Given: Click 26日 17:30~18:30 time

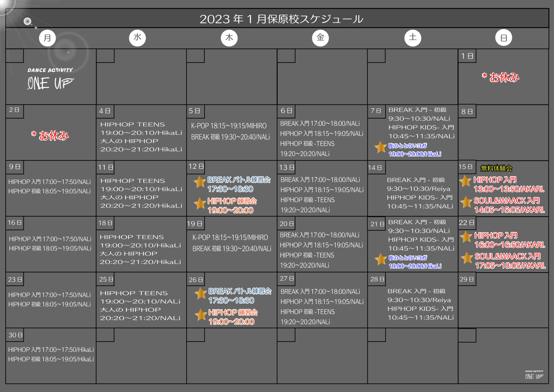Looking at the screenshot, I should point(231,300).
